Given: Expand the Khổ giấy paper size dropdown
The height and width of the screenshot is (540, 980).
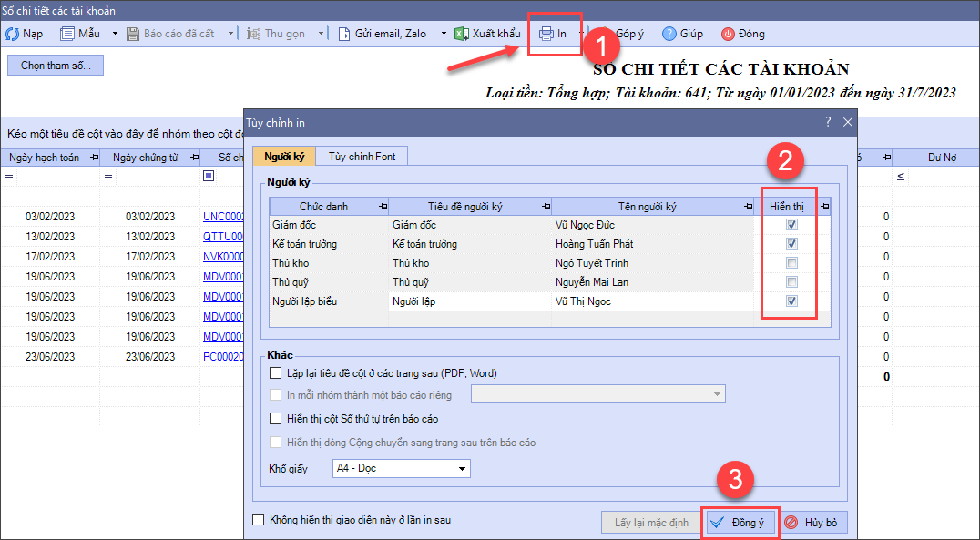Looking at the screenshot, I should [463, 469].
